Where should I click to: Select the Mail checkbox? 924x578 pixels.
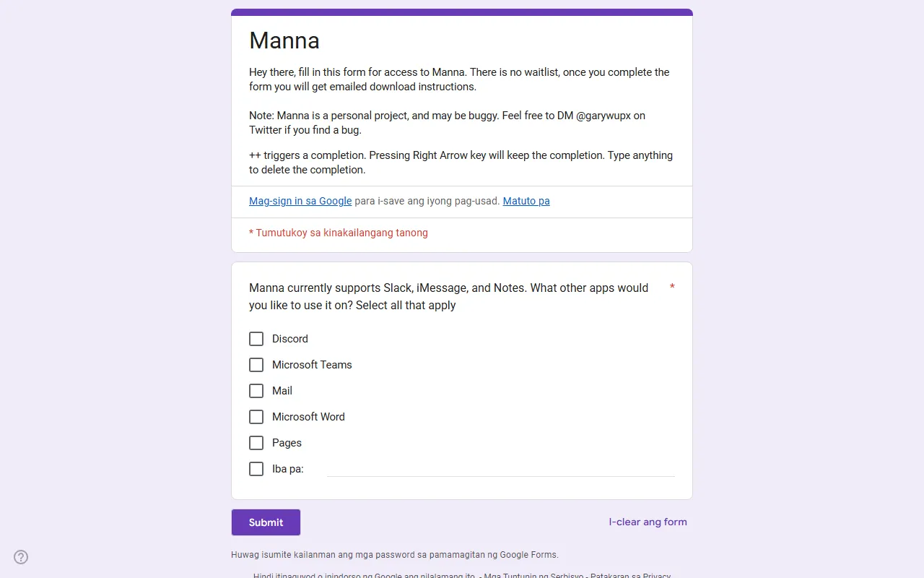[x=256, y=391]
